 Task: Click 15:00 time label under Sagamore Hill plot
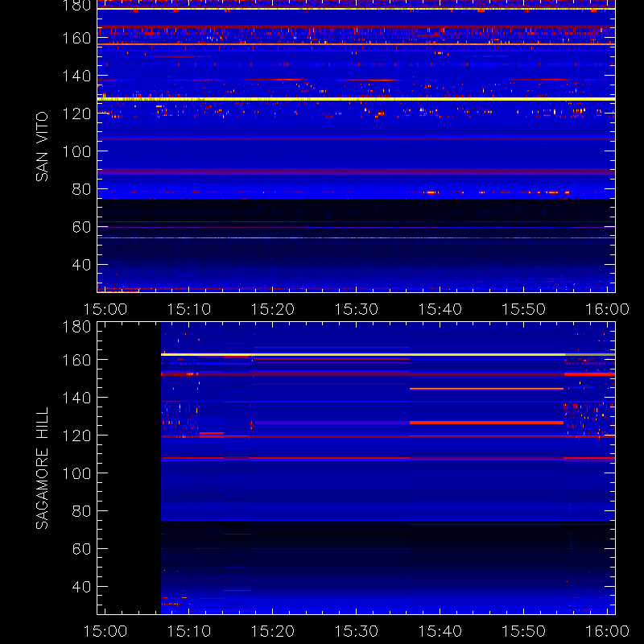point(105,631)
